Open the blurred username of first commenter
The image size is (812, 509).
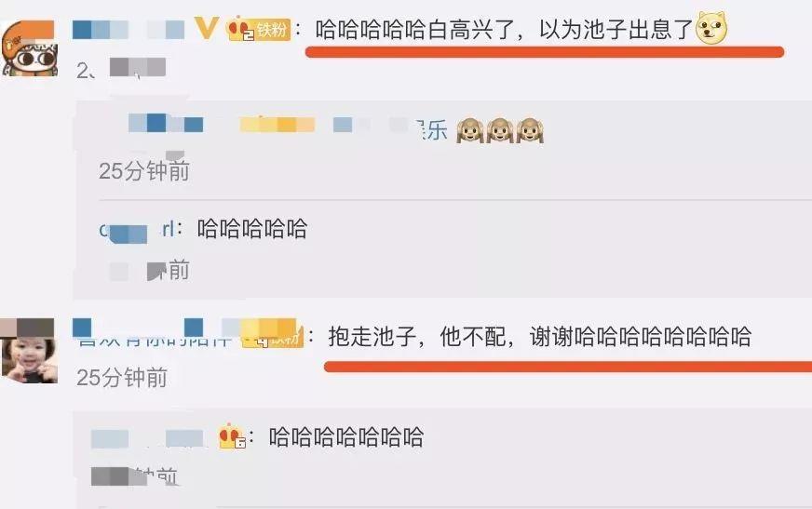129,30
